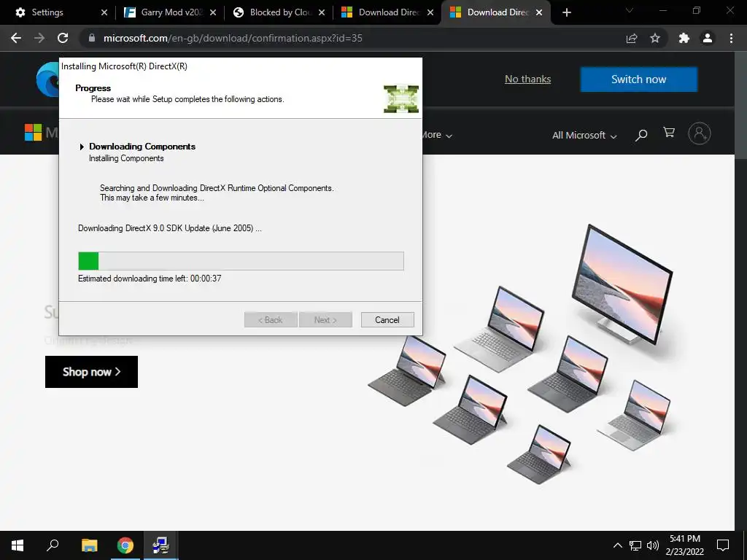Open the Extensions puzzle icon
This screenshot has width=747, height=560.
pyautogui.click(x=684, y=38)
